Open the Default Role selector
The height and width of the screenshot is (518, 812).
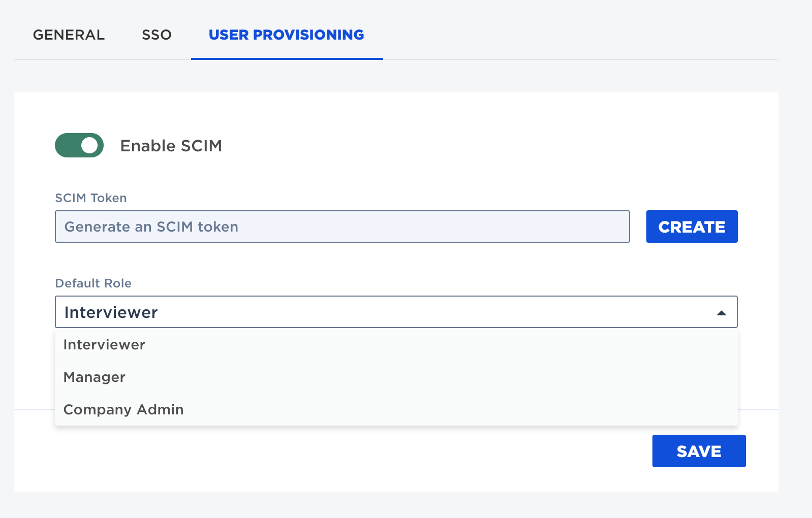(x=396, y=312)
